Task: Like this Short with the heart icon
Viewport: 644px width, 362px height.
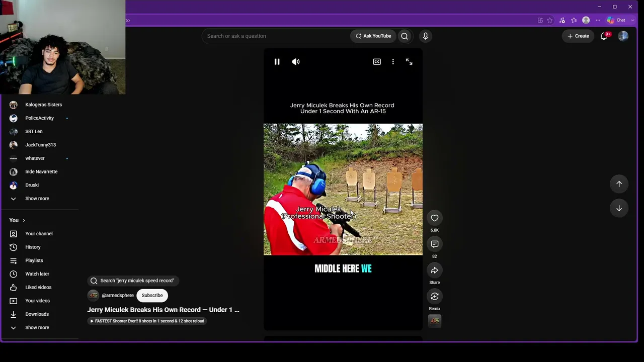Action: pyautogui.click(x=435, y=218)
